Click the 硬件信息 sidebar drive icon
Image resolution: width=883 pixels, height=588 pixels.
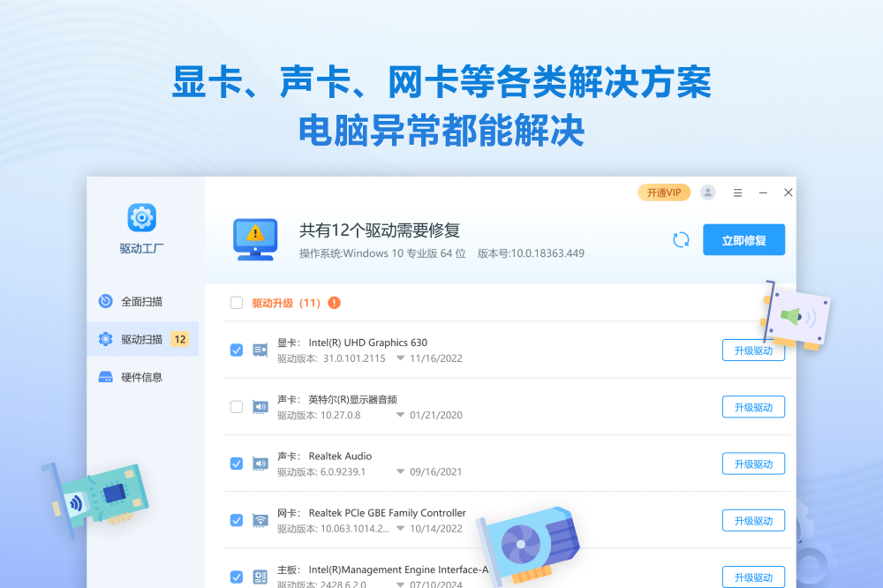pyautogui.click(x=105, y=377)
